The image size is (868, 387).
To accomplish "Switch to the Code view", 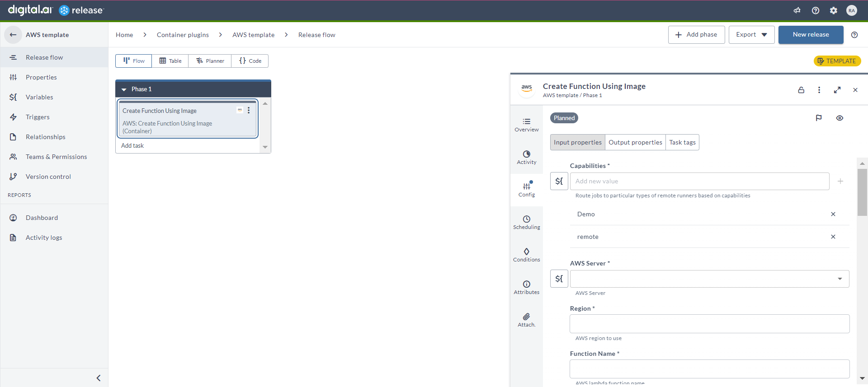I will [250, 61].
